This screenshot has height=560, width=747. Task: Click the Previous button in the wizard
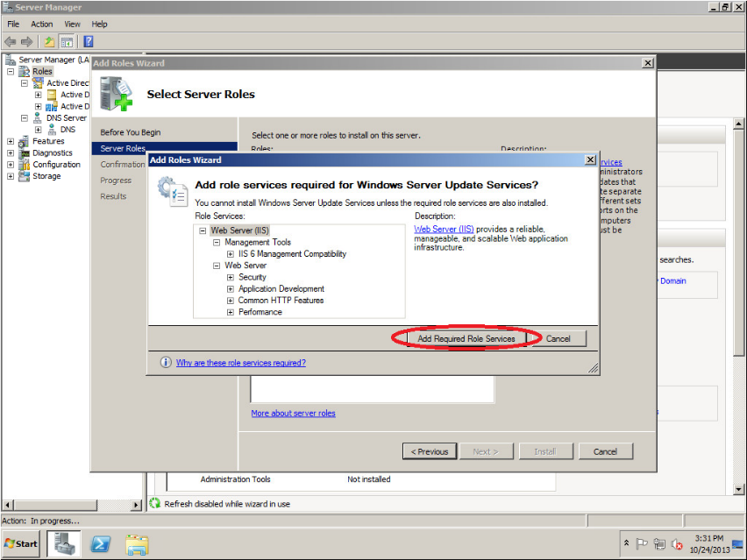coord(430,451)
